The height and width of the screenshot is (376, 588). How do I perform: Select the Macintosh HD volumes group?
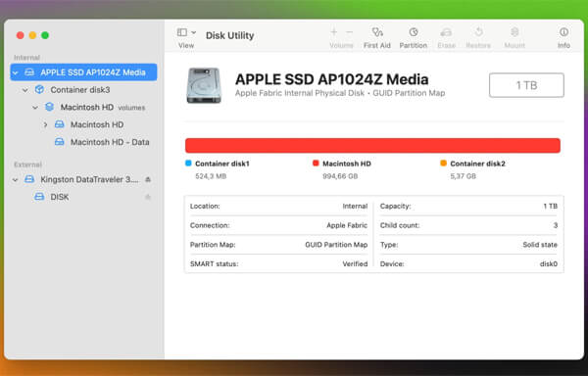tap(83, 108)
